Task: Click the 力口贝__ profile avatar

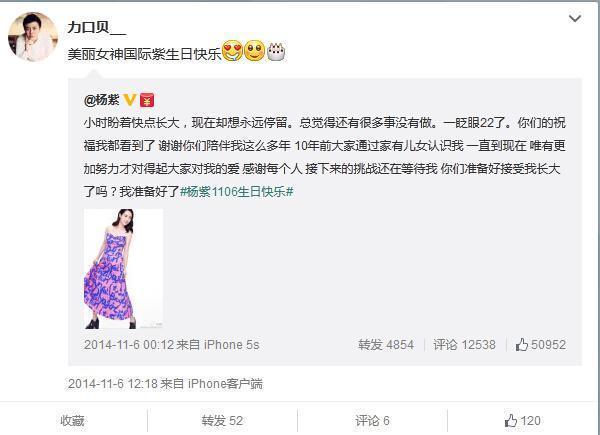Action: (x=33, y=37)
